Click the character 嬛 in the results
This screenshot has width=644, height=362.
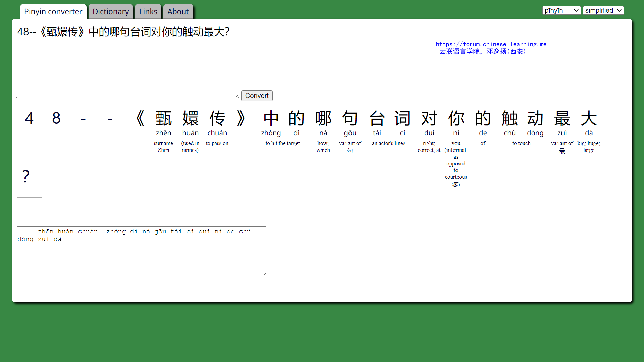[x=191, y=118]
